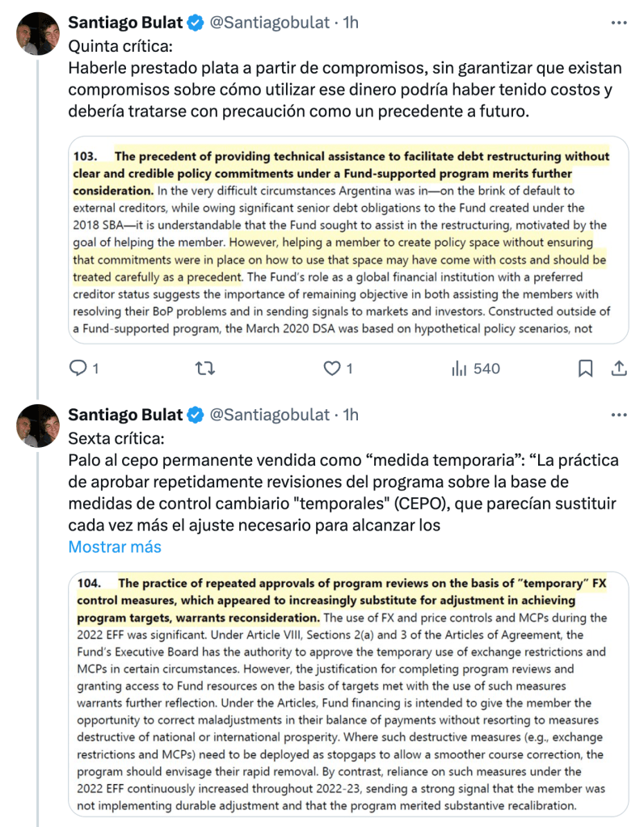Click verified badge on first tweet
The width and height of the screenshot is (644, 827).
[x=196, y=23]
